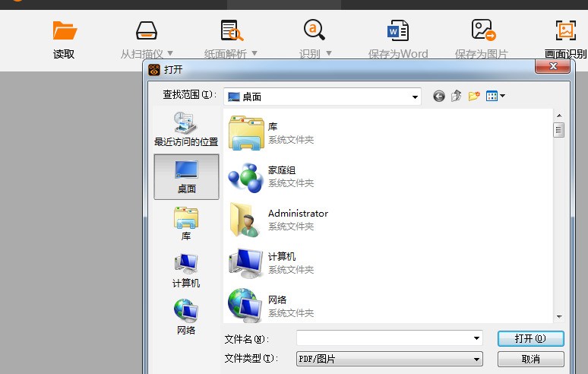Open the view menu dropdown in dialog
The width and height of the screenshot is (588, 374).
point(495,96)
